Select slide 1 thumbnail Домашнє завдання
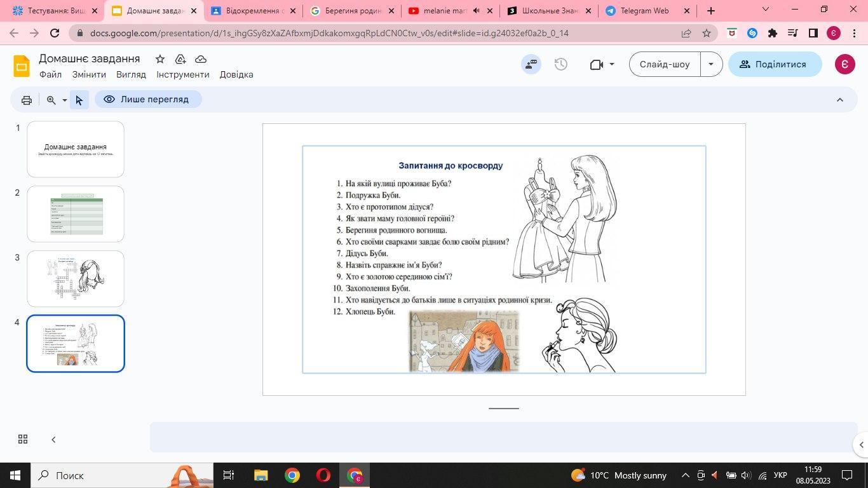This screenshot has width=868, height=488. 76,149
